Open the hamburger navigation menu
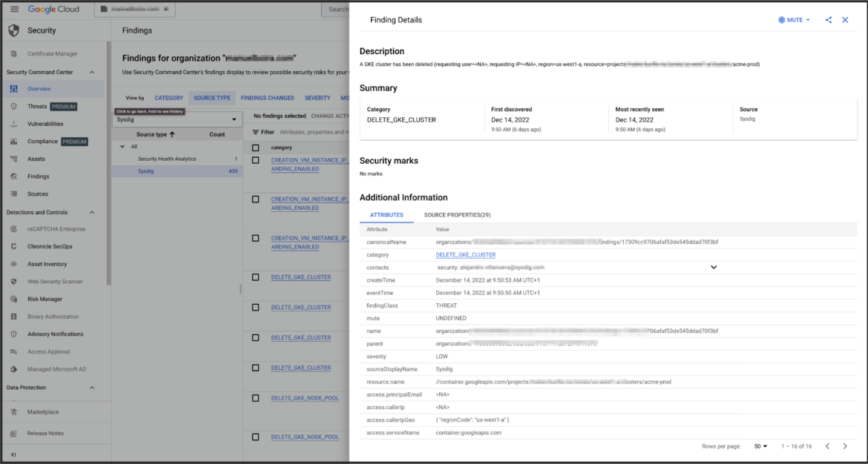 pyautogui.click(x=14, y=9)
